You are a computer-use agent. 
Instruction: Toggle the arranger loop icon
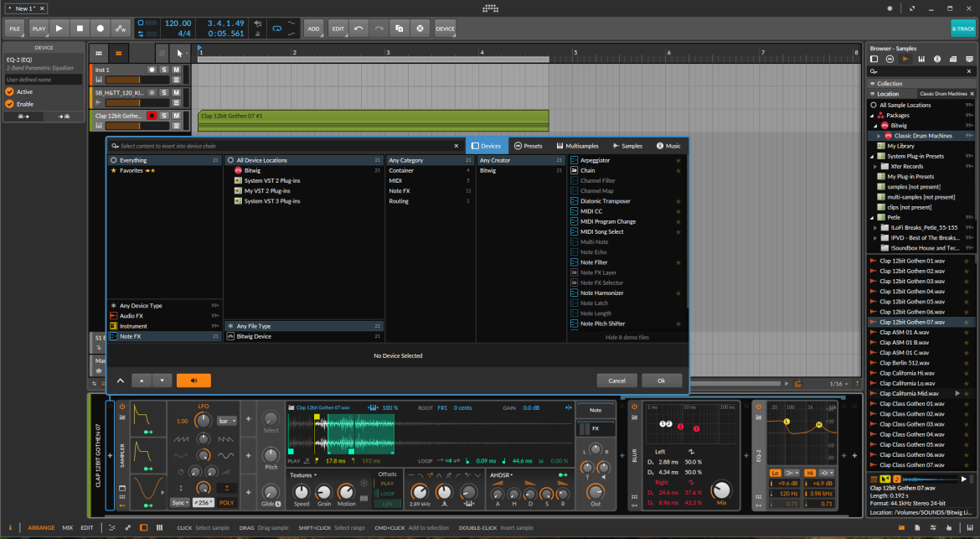[276, 29]
